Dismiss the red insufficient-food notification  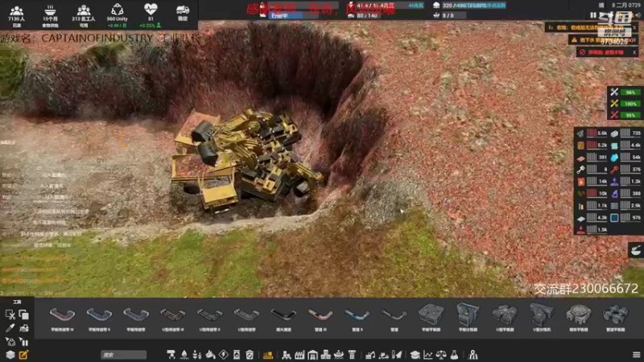pos(634,52)
